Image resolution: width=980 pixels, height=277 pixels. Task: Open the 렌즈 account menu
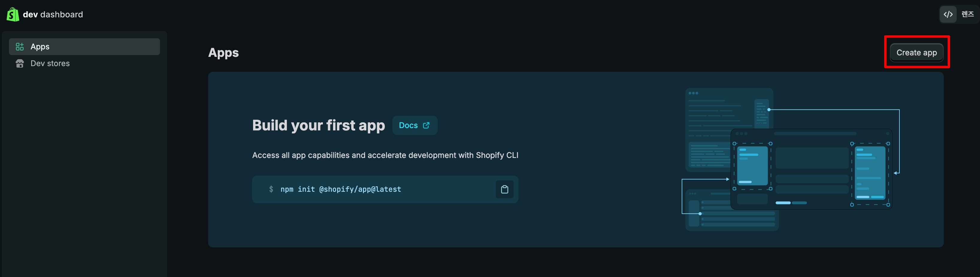coord(967,14)
